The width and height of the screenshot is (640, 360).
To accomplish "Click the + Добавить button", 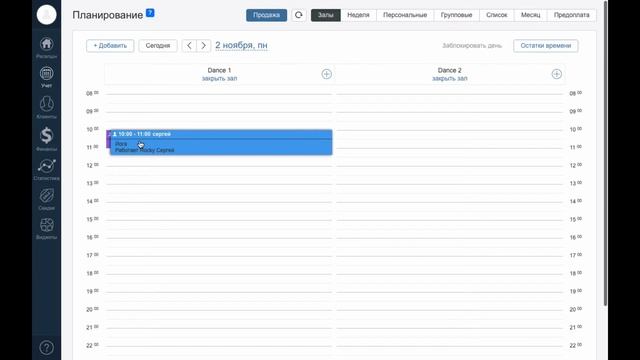I will pos(110,46).
